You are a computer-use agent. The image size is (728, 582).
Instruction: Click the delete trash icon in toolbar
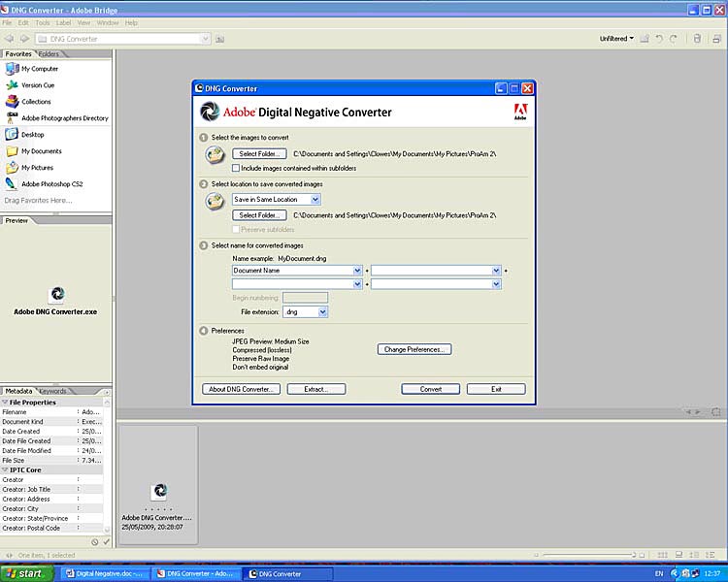click(695, 39)
